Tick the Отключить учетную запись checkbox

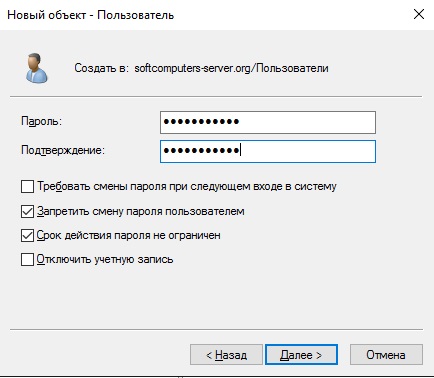(x=27, y=259)
